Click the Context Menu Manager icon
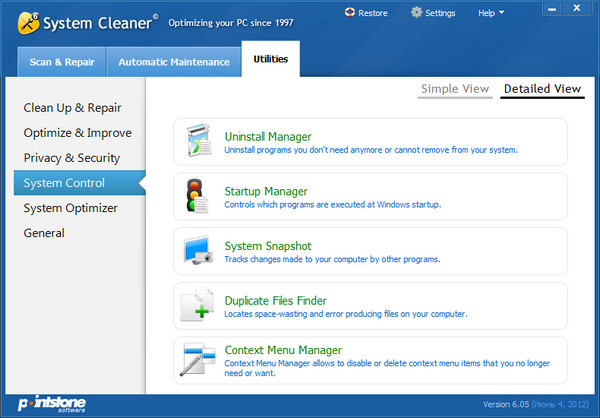Viewport: 600px width, 418px height. pyautogui.click(x=197, y=360)
